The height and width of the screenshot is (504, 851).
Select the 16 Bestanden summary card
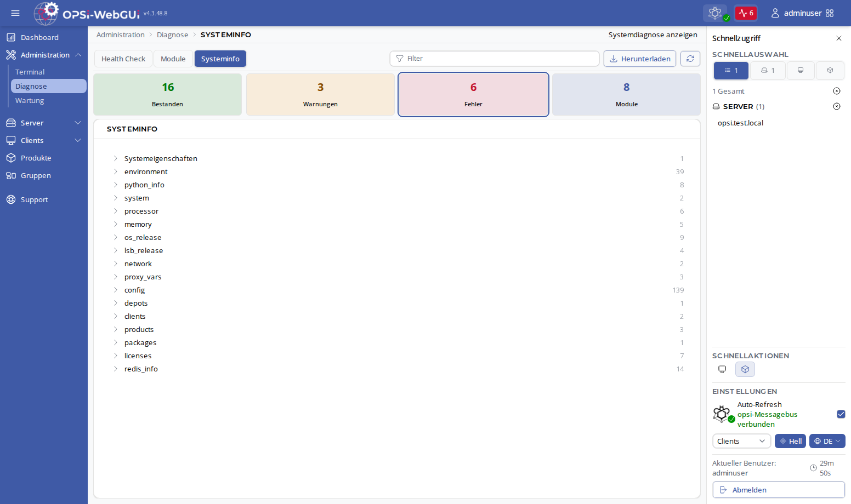pos(168,94)
